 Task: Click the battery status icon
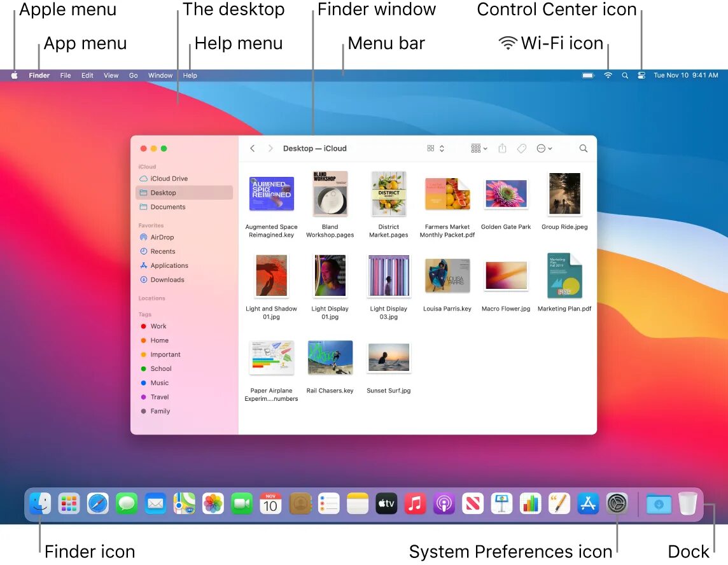point(588,75)
